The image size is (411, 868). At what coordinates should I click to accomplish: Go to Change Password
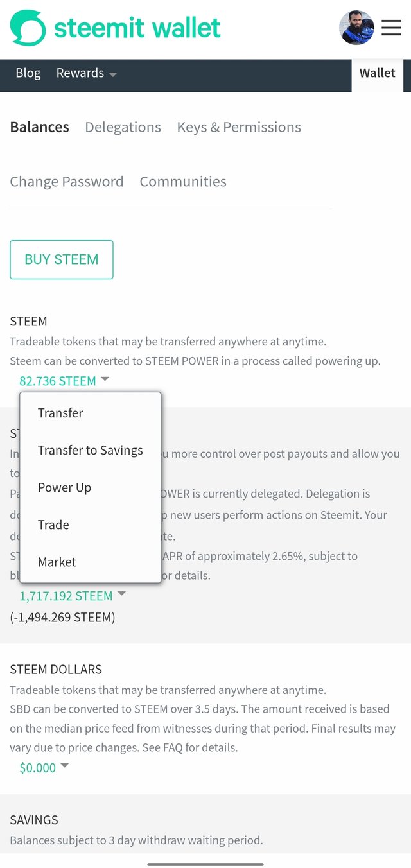pos(67,182)
